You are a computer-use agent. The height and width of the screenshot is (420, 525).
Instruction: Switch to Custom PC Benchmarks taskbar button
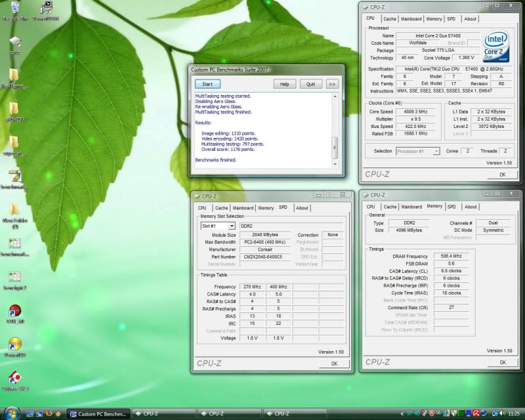point(97,413)
